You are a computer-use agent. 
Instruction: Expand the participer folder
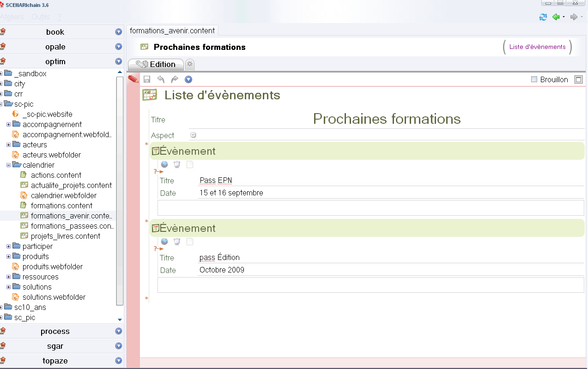pos(8,246)
